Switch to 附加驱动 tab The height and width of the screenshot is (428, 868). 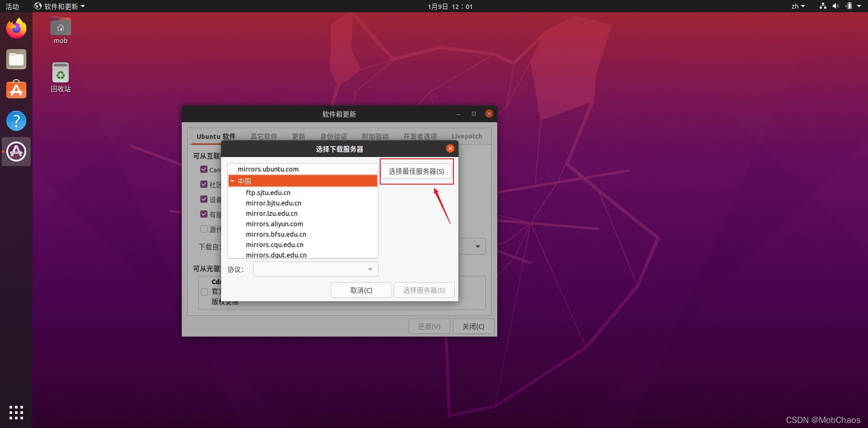(375, 136)
